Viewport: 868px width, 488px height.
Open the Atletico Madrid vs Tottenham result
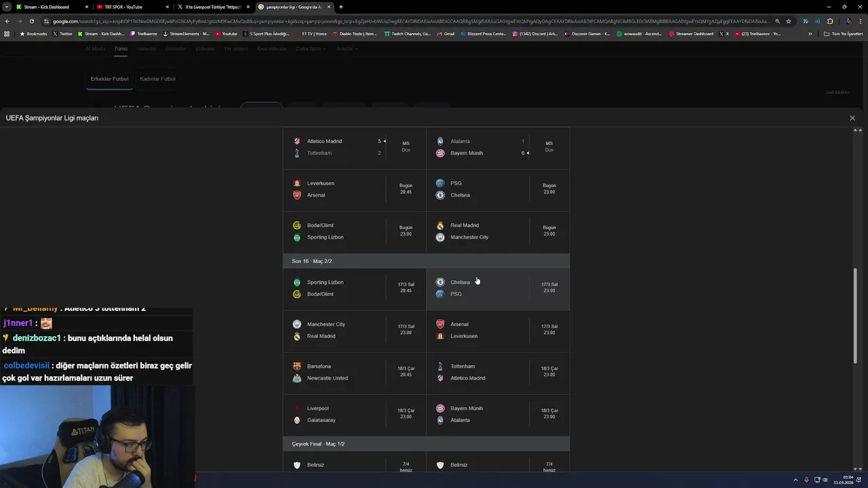355,147
